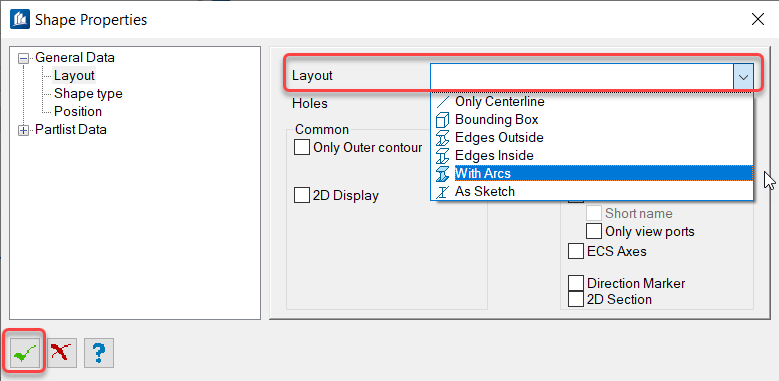Expand the Partlist Data tree node
Viewport: 779px width, 381px height.
(23, 130)
